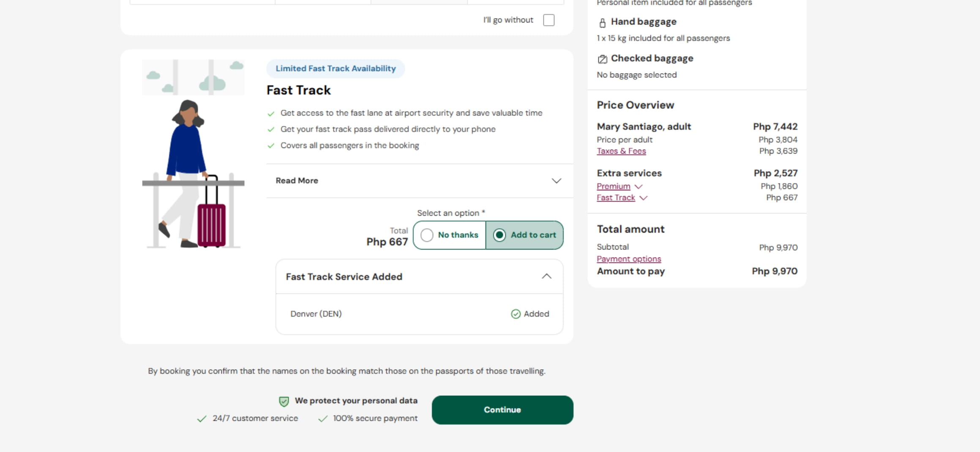Click the green Added checkmark icon for Denver
The image size is (980, 452).
pos(516,314)
